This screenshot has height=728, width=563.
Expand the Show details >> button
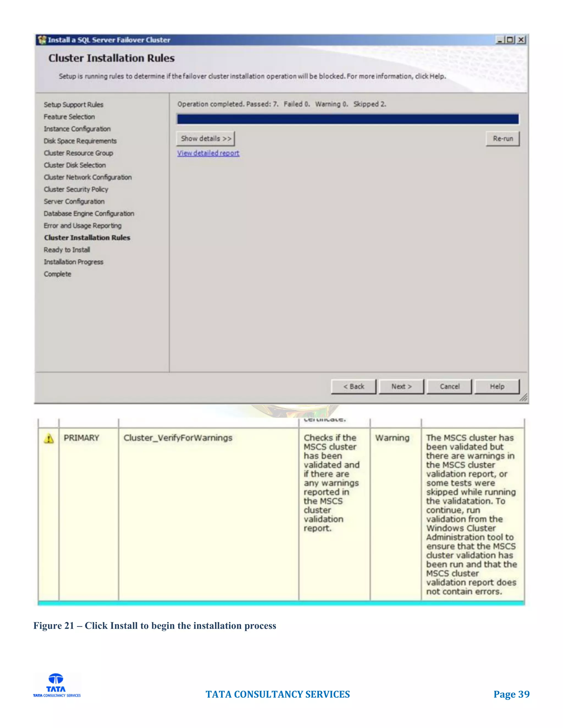[x=206, y=139]
